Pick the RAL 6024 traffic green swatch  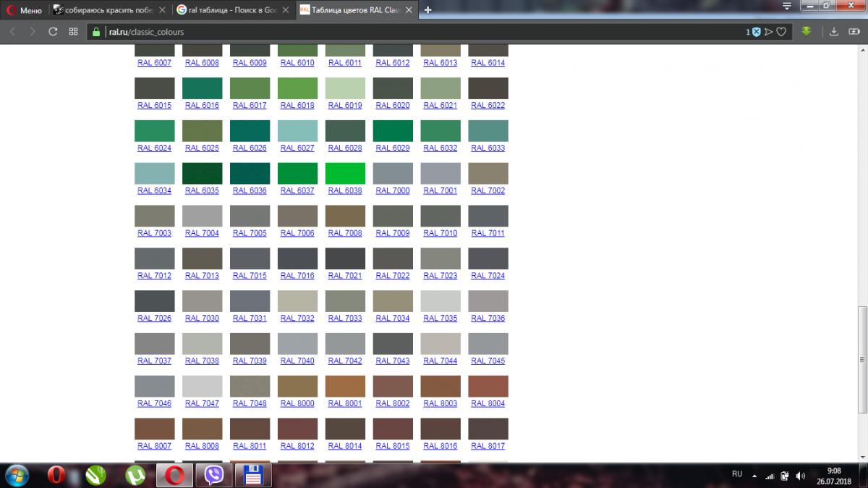154,130
